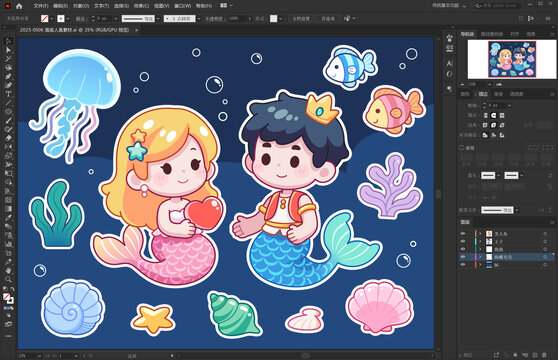Viewport: 558px width, 360px height.
Task: Hide the 美人鱼 layer
Action: tap(463, 234)
